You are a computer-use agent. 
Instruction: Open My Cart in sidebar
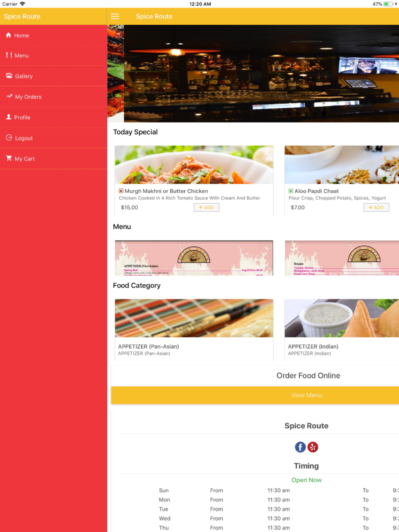(53, 159)
